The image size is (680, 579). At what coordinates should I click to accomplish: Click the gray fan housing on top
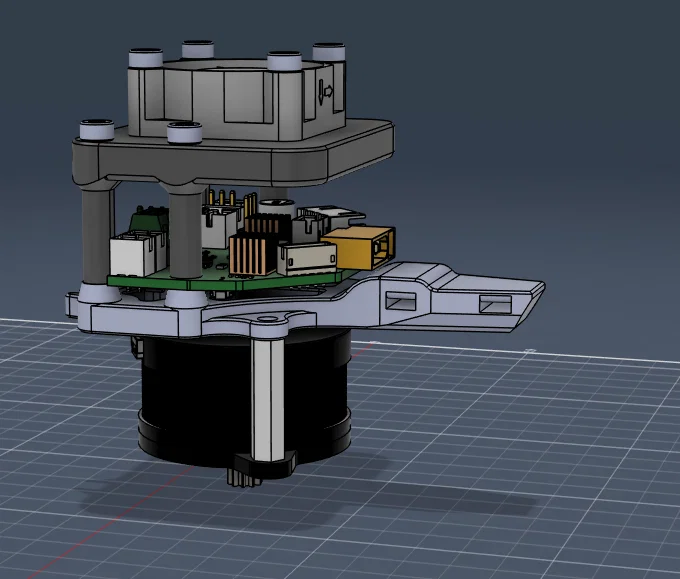(236, 98)
